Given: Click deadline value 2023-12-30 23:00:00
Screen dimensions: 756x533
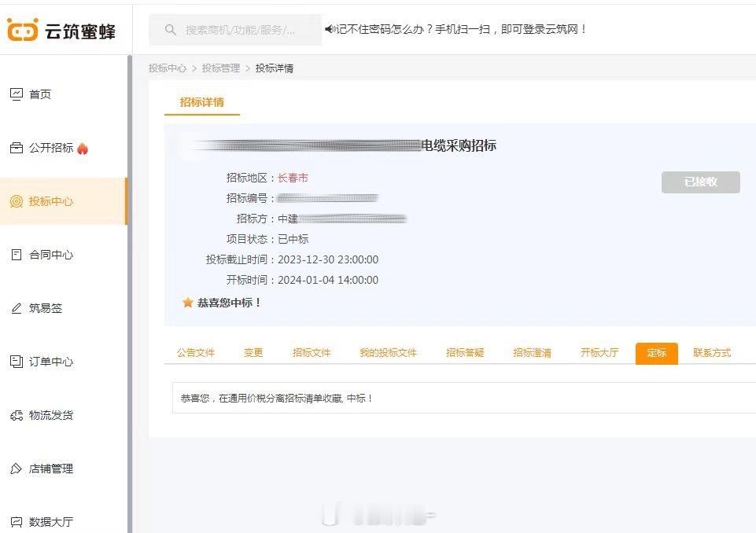Looking at the screenshot, I should pyautogui.click(x=328, y=259).
